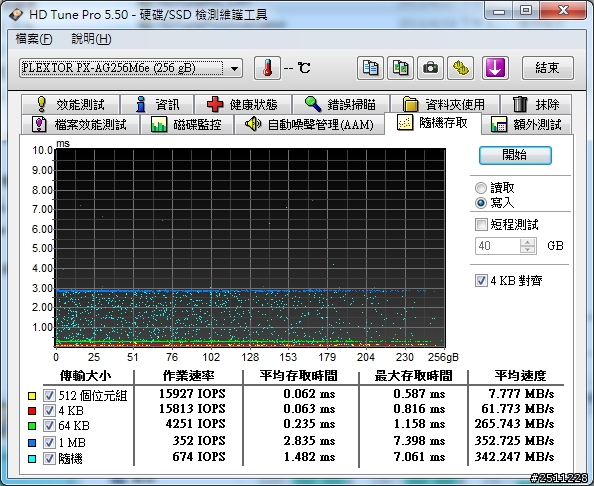Switch to the 檔案效能測試 file benchmark tab
The height and width of the screenshot is (486, 594).
click(x=80, y=124)
